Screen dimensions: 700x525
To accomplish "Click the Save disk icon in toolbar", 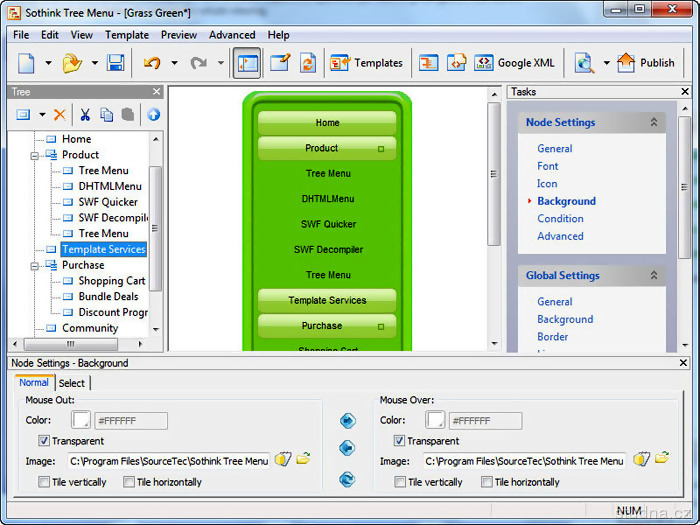I will pos(115,63).
